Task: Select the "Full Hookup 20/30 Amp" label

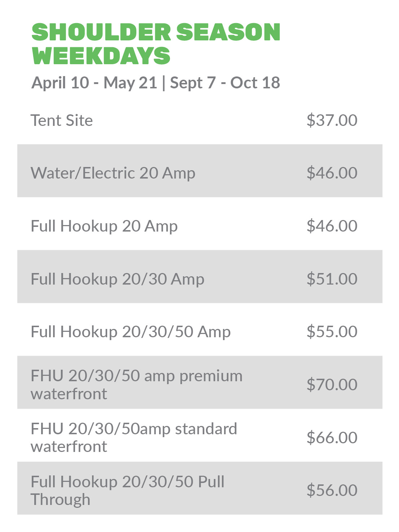Action: (118, 279)
